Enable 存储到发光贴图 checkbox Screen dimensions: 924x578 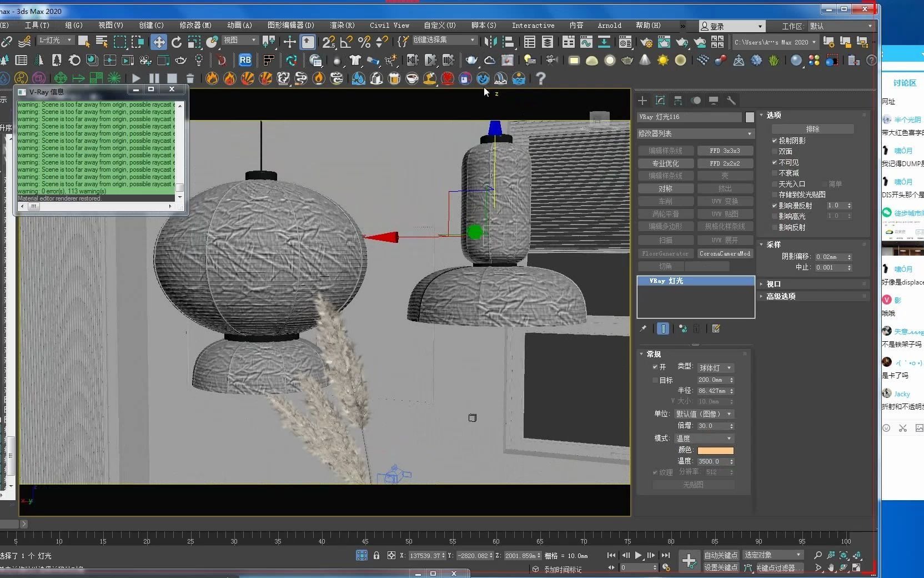point(775,195)
